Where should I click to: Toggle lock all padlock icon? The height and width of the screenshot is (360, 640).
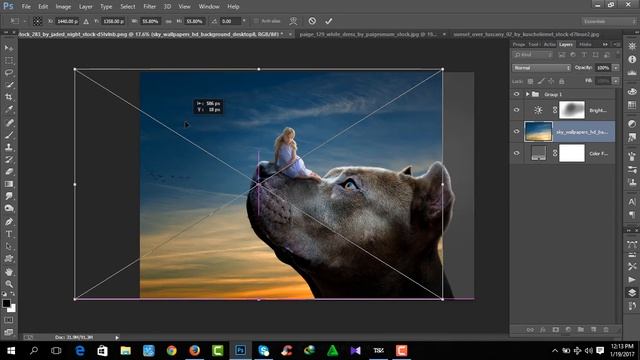point(562,81)
